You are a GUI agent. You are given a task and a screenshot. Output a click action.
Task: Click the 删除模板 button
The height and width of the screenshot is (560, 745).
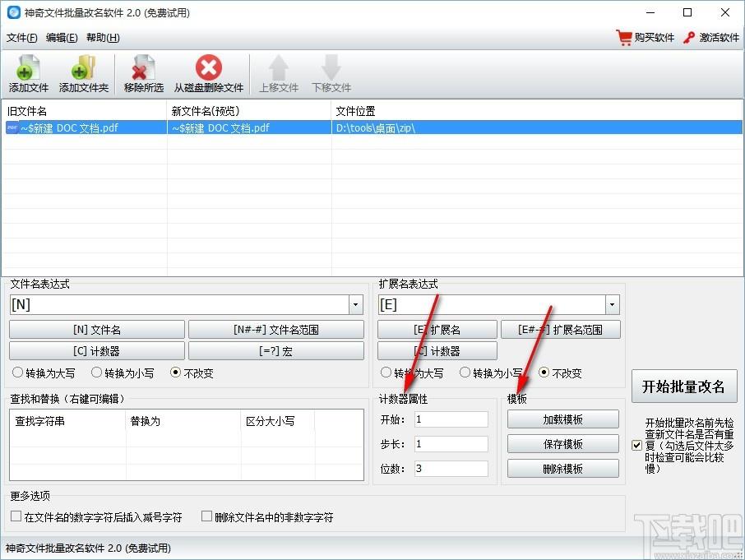coord(563,469)
